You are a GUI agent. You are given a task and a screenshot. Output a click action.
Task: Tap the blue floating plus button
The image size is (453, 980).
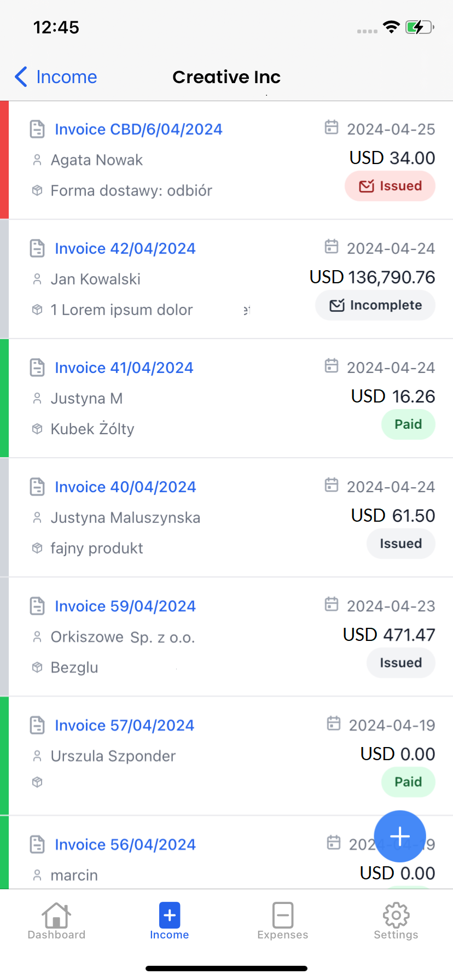(x=399, y=836)
